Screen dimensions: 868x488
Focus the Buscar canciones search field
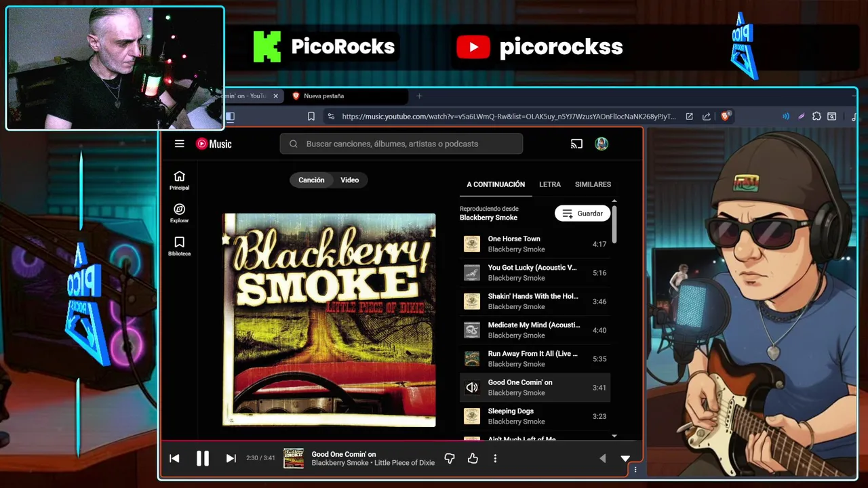[401, 144]
